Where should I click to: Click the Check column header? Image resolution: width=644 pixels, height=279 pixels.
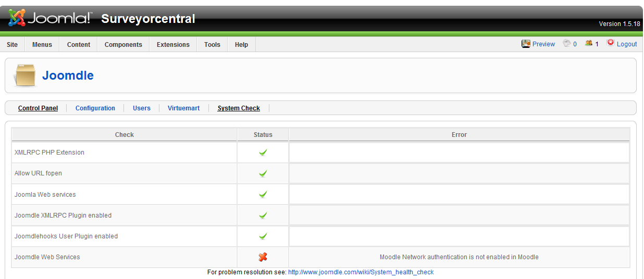125,135
